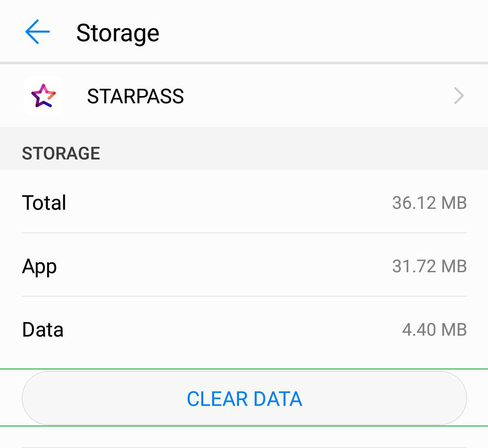Tap blank space between Data label and value
The height and width of the screenshot is (448, 488).
(x=226, y=330)
